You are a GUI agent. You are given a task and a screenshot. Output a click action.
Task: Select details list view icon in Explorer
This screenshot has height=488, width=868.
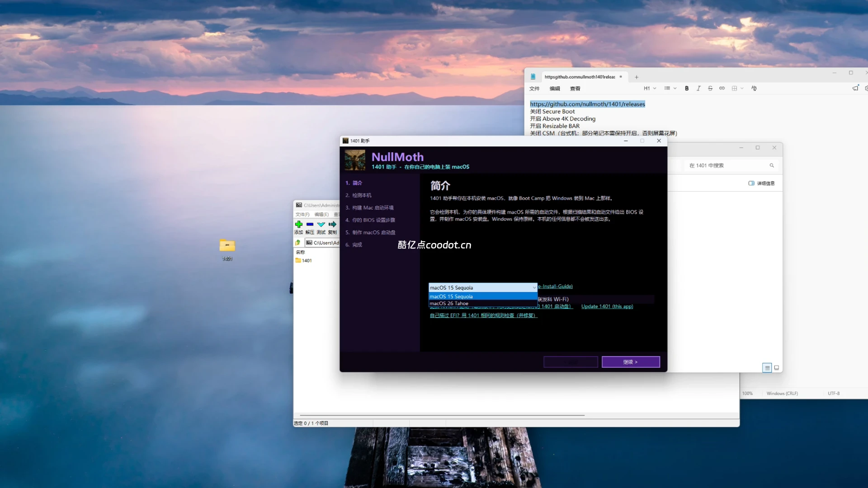[767, 368]
